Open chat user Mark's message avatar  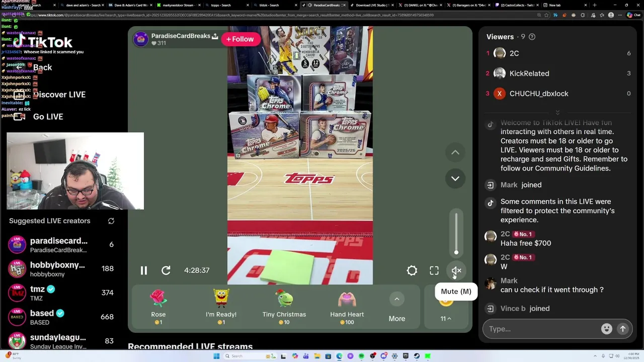click(x=491, y=284)
